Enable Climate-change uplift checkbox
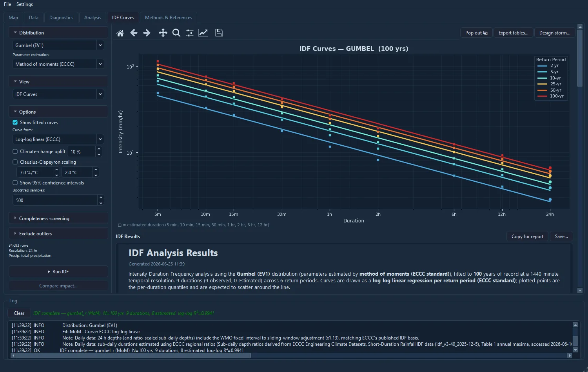The image size is (588, 372). click(15, 152)
